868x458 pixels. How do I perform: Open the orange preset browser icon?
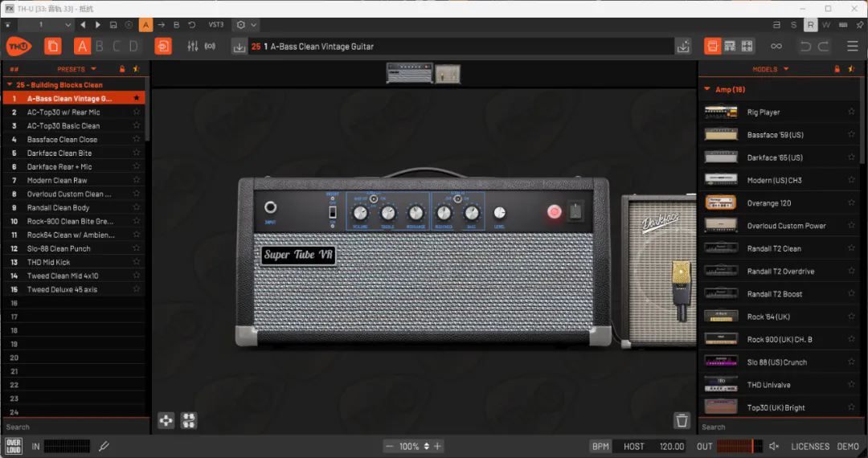click(x=162, y=47)
